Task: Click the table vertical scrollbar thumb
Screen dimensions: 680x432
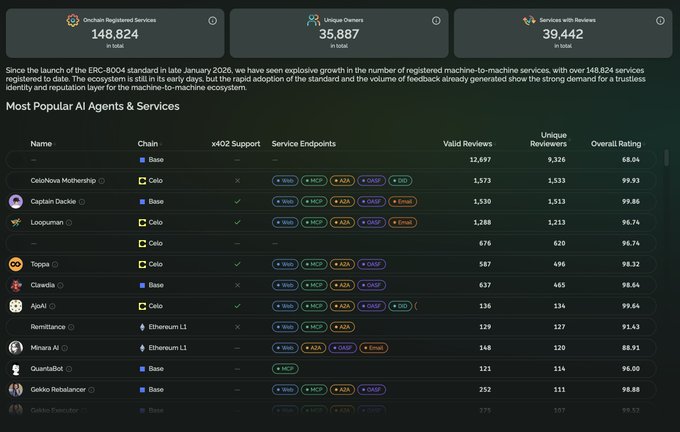Action: 667,157
